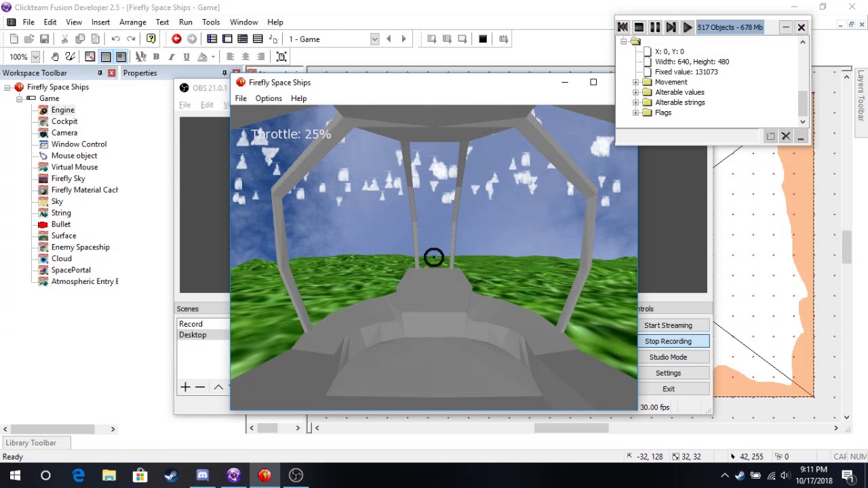This screenshot has height=488, width=868.
Task: Click the Undo arrow icon
Action: (x=115, y=39)
